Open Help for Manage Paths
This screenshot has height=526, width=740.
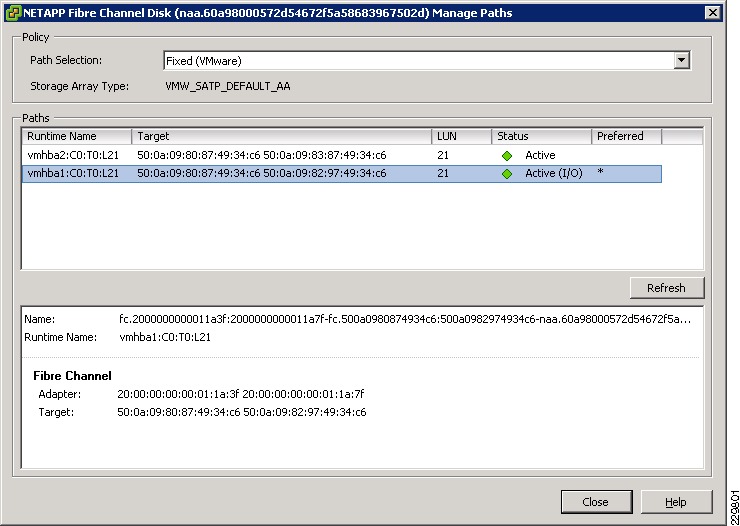[676, 502]
